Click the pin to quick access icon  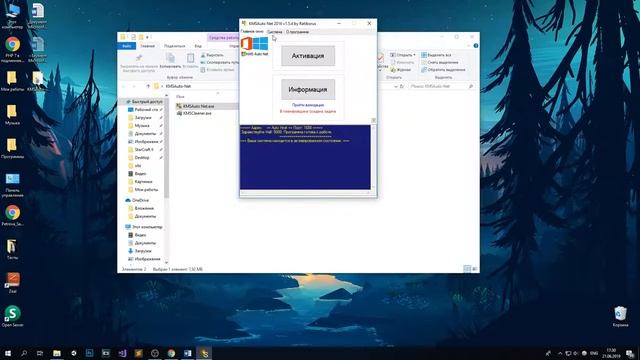(x=139, y=58)
